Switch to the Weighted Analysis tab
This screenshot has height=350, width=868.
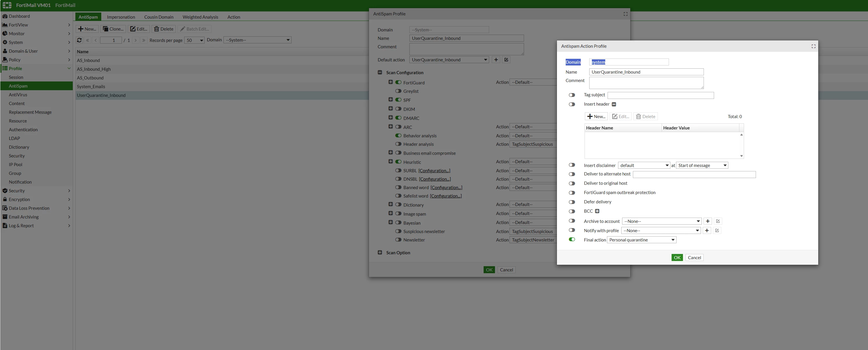[x=200, y=17]
